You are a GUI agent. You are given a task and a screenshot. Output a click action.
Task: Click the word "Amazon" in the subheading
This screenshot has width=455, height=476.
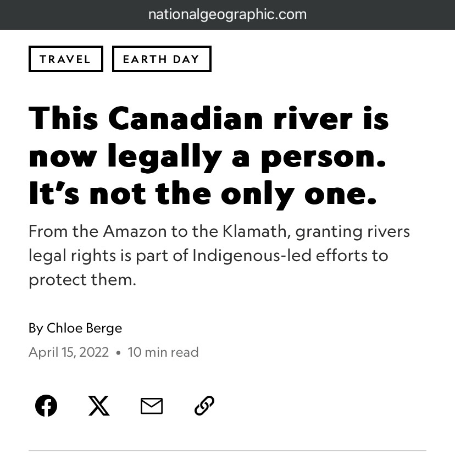click(x=135, y=231)
